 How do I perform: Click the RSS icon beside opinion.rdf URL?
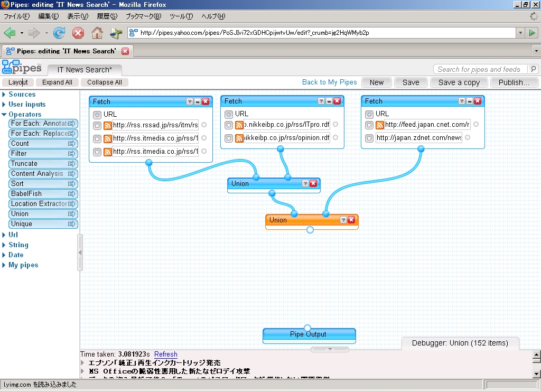(x=239, y=138)
